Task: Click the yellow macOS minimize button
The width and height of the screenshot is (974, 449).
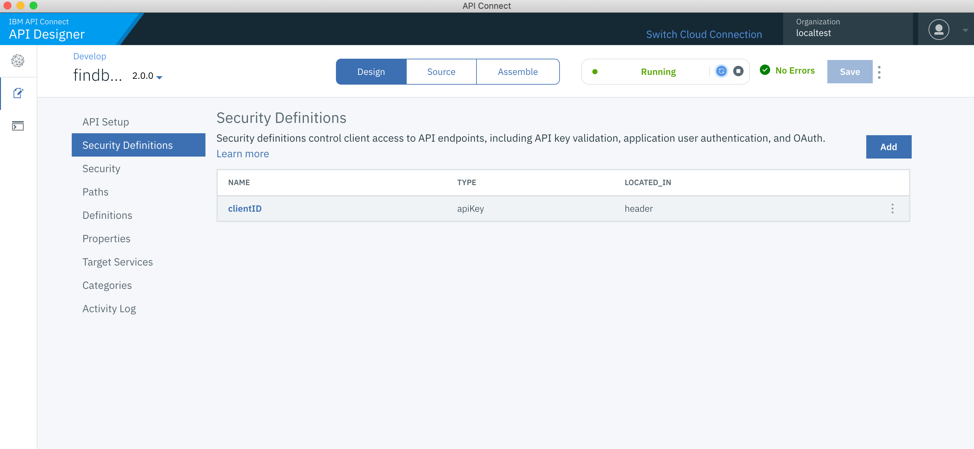Action: point(20,6)
